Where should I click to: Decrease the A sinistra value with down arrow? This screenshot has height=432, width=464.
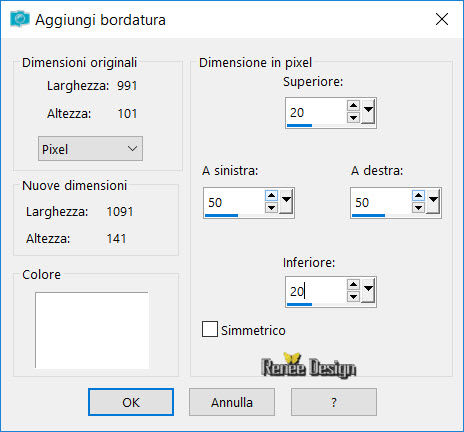271,208
